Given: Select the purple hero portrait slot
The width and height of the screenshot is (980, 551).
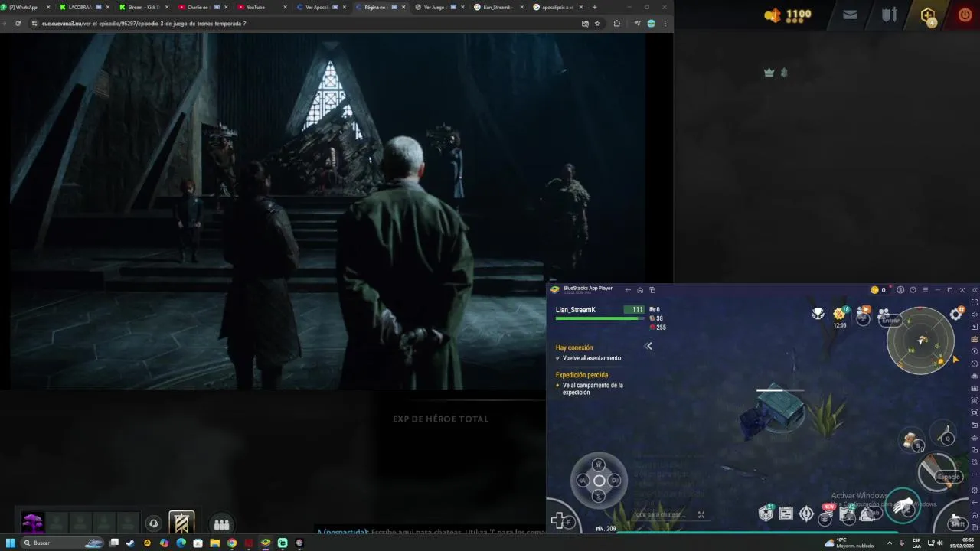Looking at the screenshot, I should [32, 523].
